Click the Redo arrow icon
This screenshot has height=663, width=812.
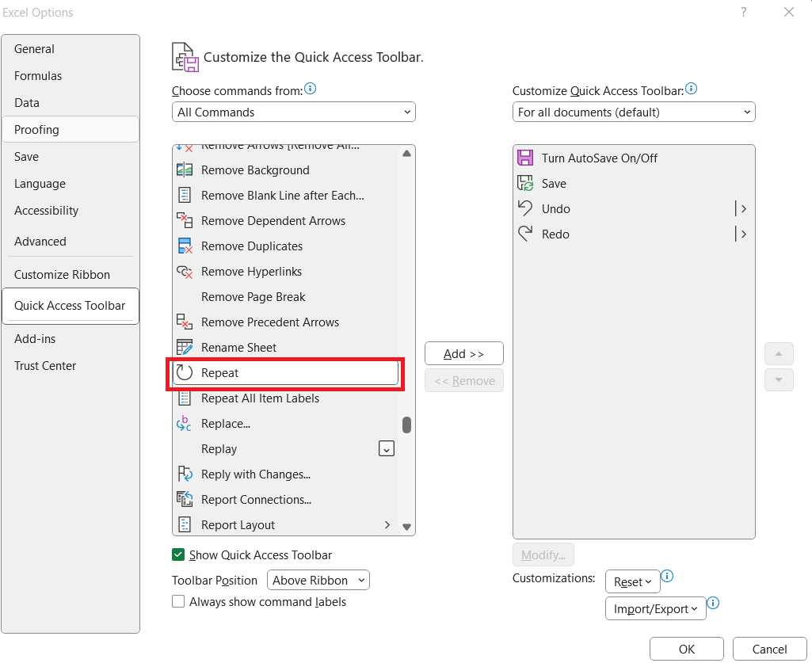(x=525, y=234)
